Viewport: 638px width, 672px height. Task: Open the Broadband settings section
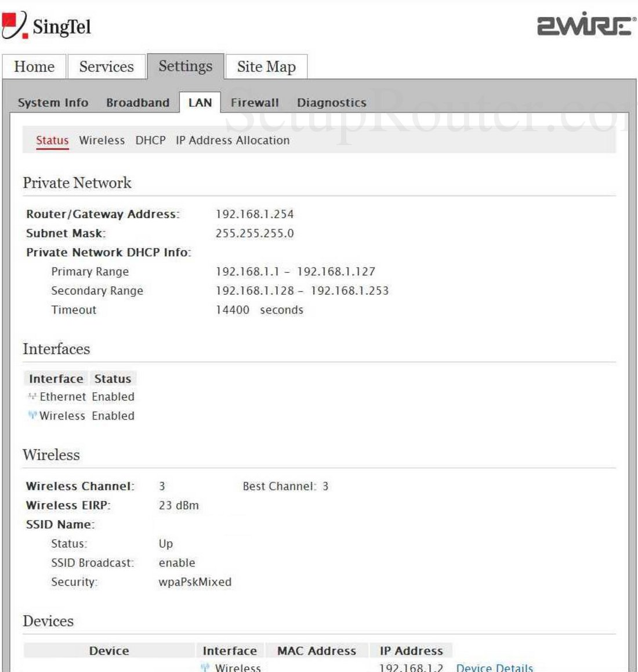(137, 102)
